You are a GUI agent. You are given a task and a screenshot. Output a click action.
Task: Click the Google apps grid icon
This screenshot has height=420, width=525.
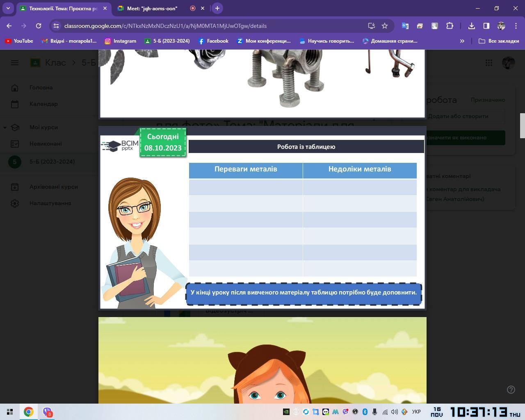click(x=488, y=63)
